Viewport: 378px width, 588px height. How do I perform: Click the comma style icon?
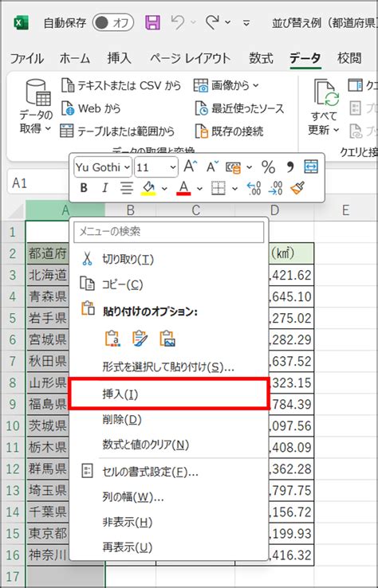[289, 167]
